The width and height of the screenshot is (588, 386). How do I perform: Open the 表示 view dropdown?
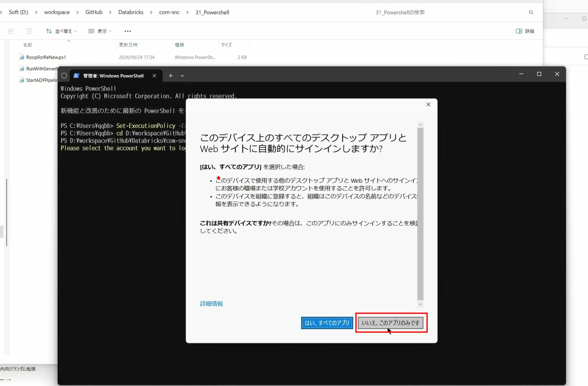pos(100,31)
